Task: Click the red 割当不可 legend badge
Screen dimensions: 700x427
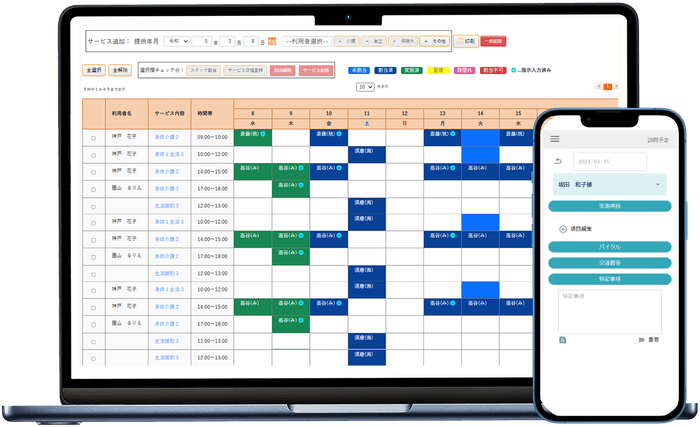Action: point(491,70)
